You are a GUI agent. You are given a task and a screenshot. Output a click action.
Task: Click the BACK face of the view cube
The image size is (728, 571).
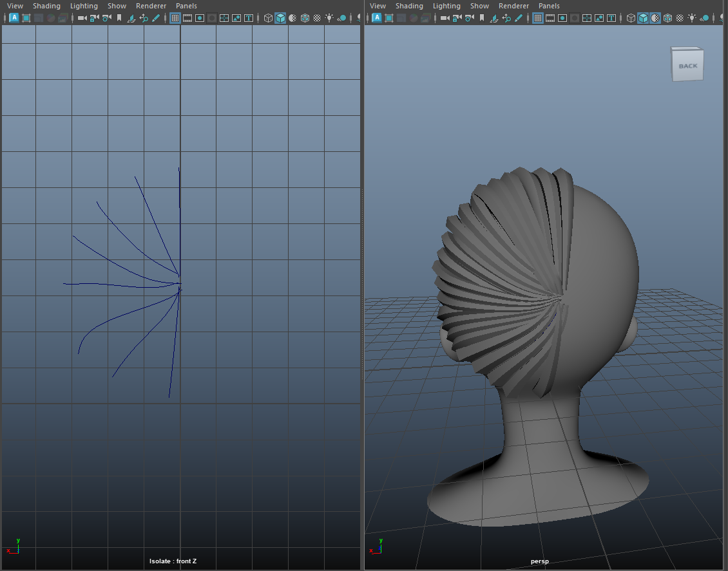(x=688, y=66)
